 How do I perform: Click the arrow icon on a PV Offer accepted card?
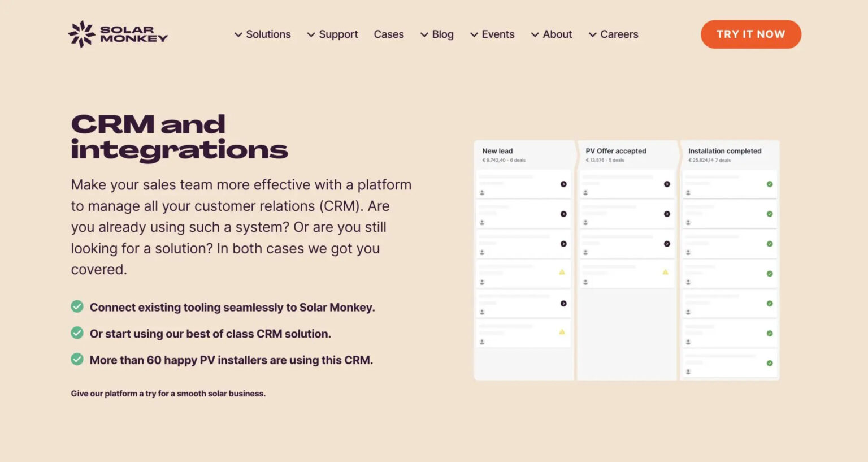(x=666, y=184)
